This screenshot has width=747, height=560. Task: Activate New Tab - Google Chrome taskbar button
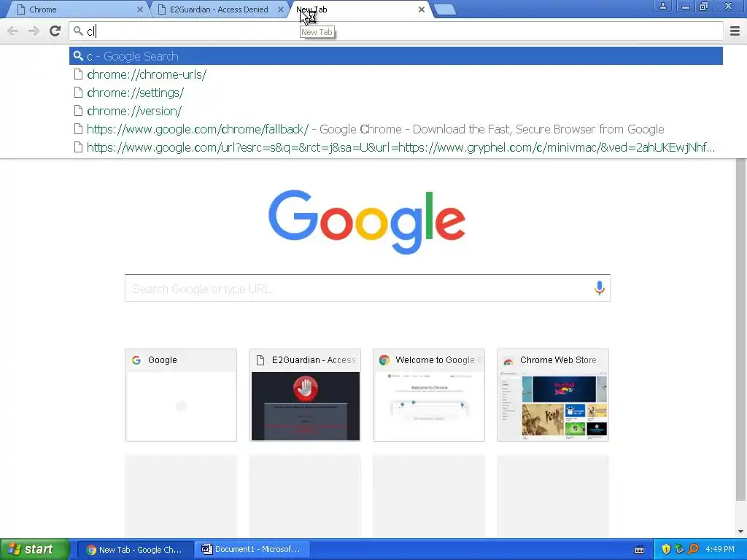click(135, 550)
